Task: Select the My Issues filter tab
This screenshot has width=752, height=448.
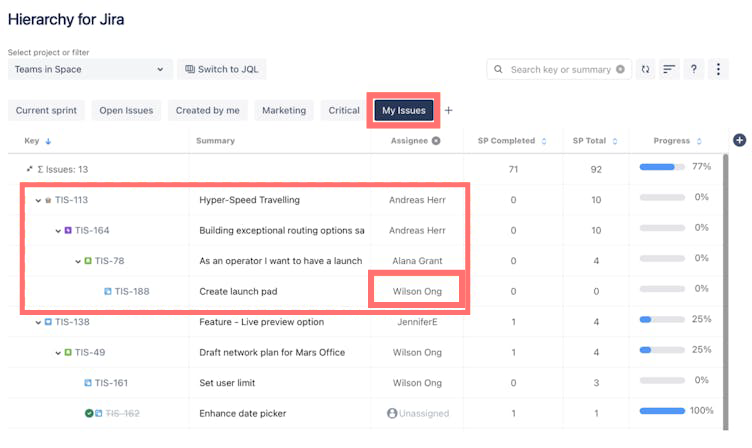Action: (404, 110)
